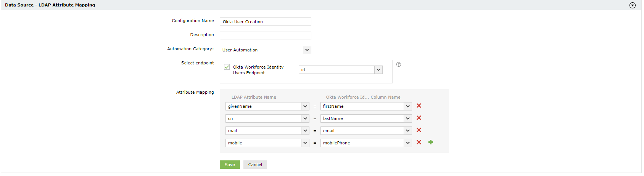Viewport: 644px width, 176px height.
Task: Delete the mobile to mobilePhone mapping row
Action: pyautogui.click(x=419, y=142)
